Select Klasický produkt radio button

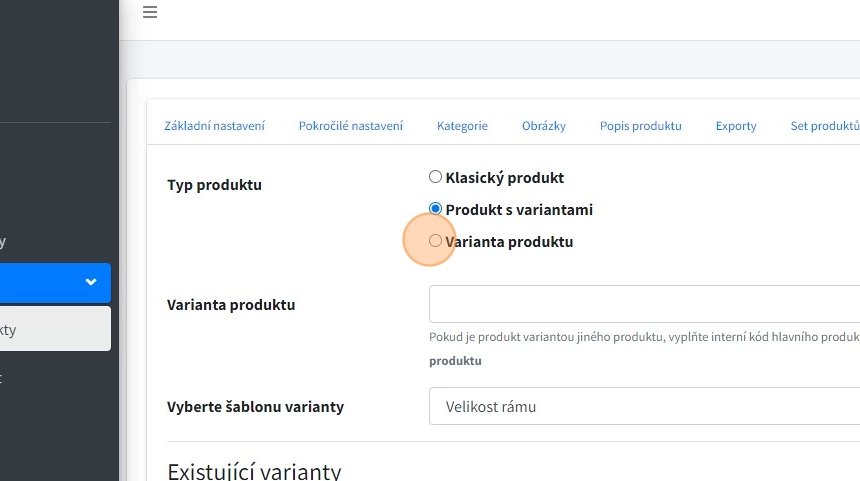(435, 177)
